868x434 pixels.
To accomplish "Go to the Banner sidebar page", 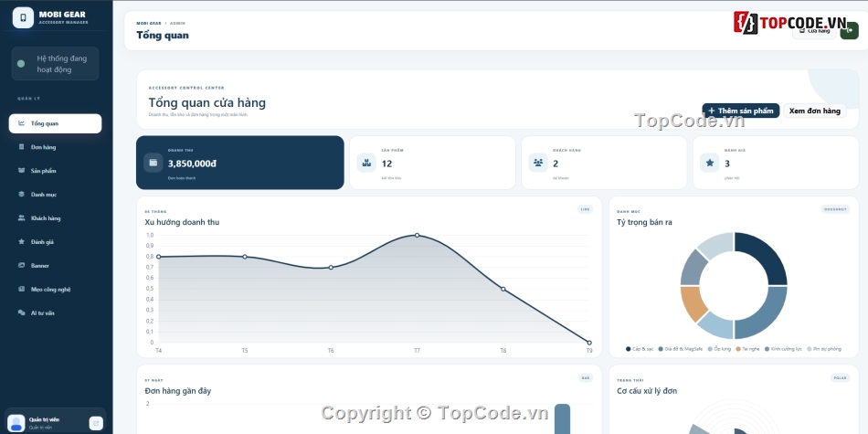I will click(56, 266).
